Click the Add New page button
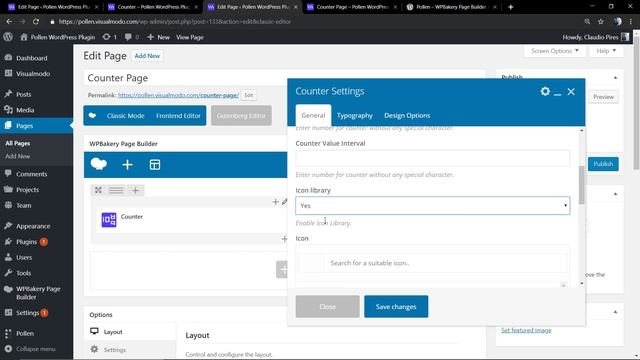This screenshot has width=640, height=360. [147, 56]
